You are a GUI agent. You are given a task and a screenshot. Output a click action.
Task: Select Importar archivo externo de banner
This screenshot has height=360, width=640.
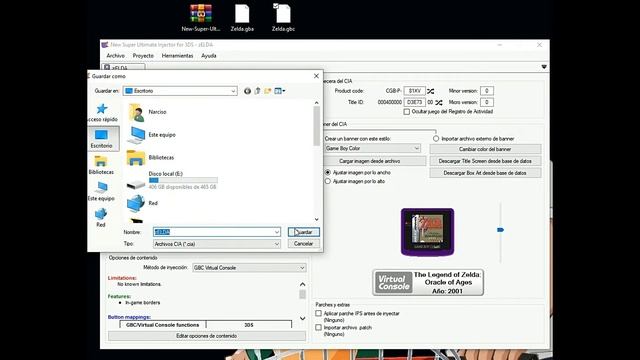pos(436,139)
